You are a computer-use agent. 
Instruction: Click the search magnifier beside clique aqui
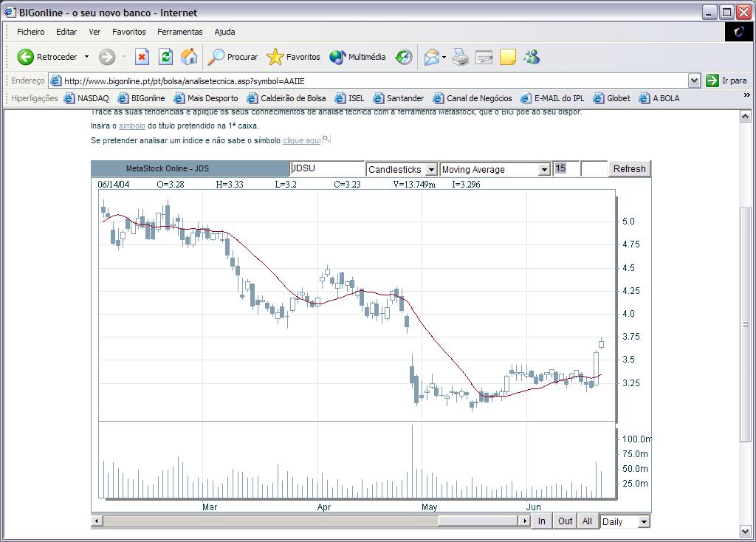(326, 140)
